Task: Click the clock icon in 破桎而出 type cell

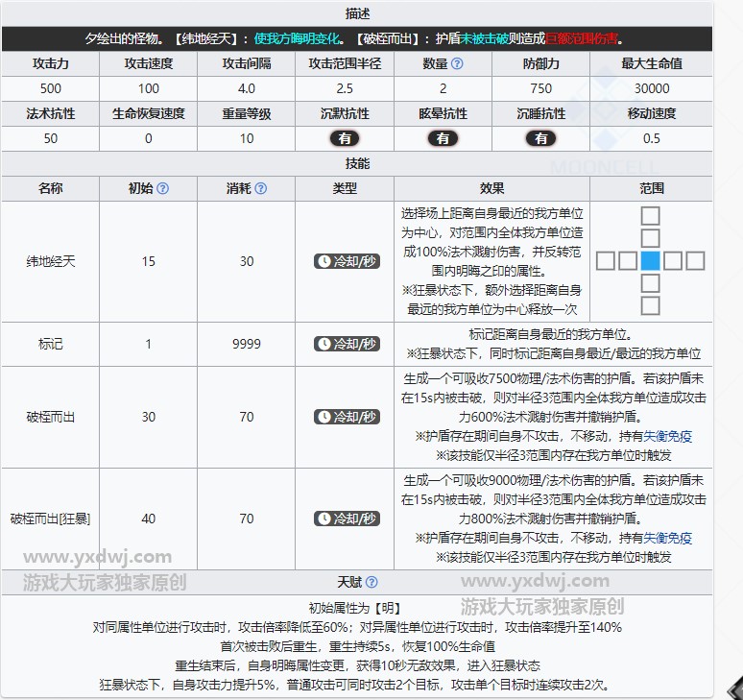Action: click(324, 417)
